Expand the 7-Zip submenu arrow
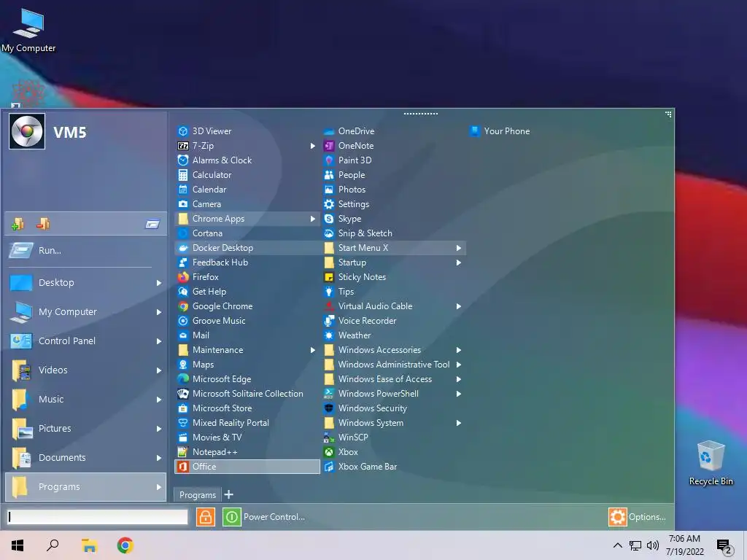Screen dimensions: 747x560 click(312, 146)
